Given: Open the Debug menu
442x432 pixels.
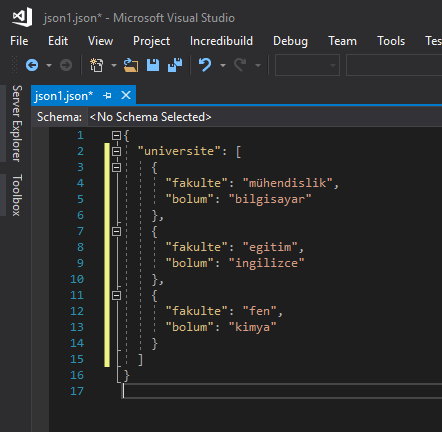Looking at the screenshot, I should coord(290,41).
